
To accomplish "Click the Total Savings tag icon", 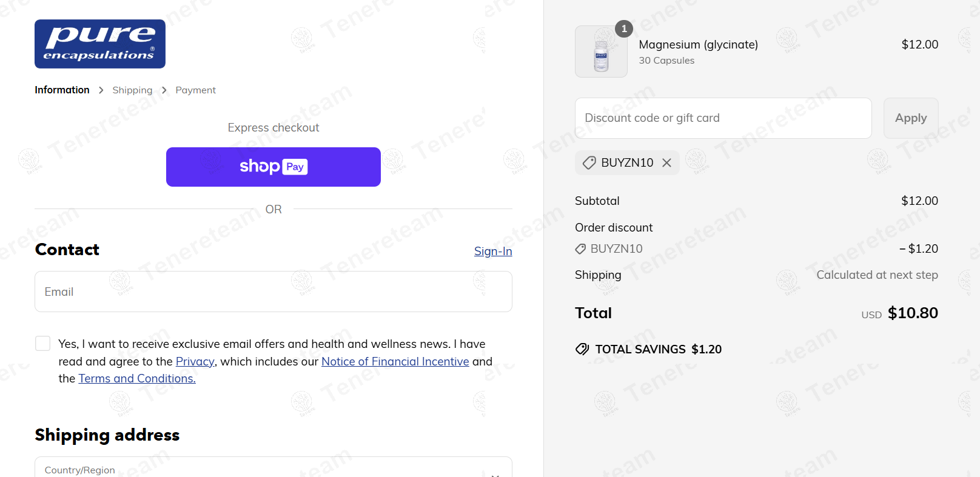I will 582,349.
